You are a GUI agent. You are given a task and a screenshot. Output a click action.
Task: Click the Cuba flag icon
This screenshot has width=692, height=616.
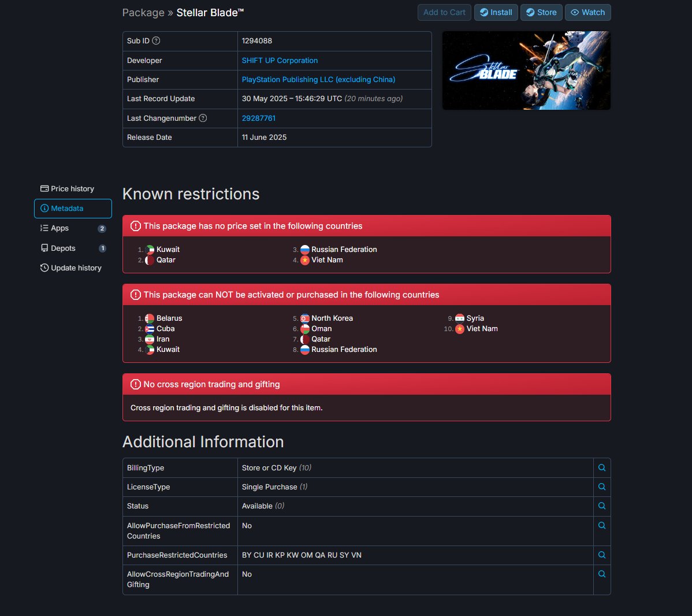(x=150, y=329)
